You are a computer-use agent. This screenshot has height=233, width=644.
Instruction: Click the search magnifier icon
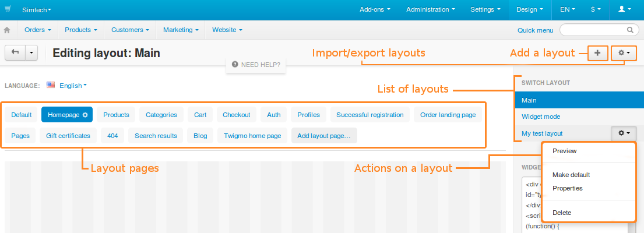(630, 30)
